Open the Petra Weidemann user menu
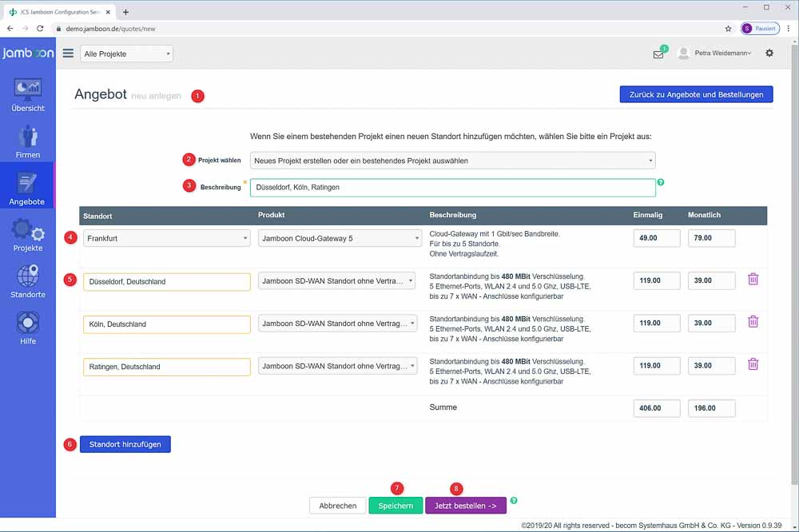Screen dimensions: 799x532 [722, 53]
